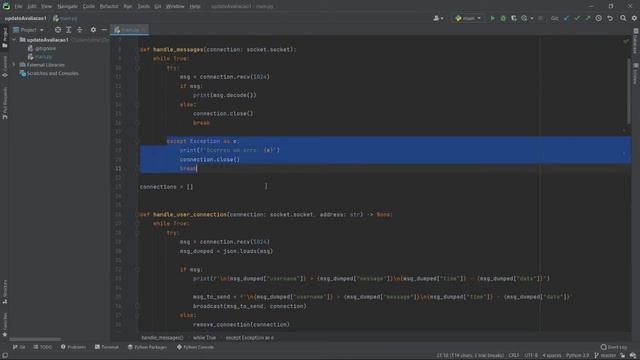Hide the Project panel with minus icon
The height and width of the screenshot is (360, 640).
click(x=104, y=30)
